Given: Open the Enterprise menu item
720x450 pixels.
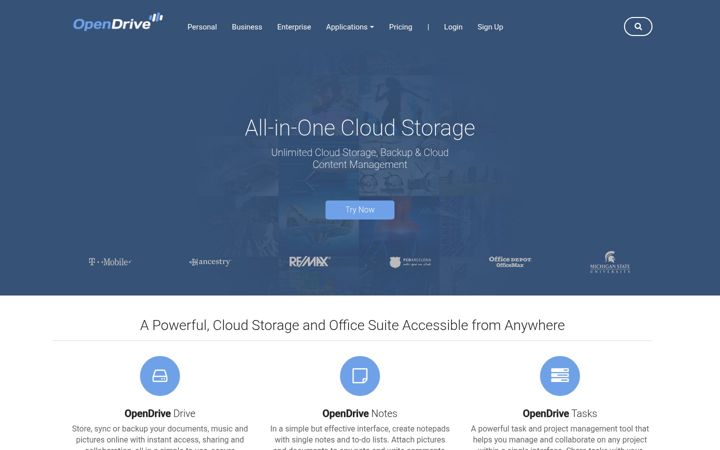Looking at the screenshot, I should click(x=294, y=27).
